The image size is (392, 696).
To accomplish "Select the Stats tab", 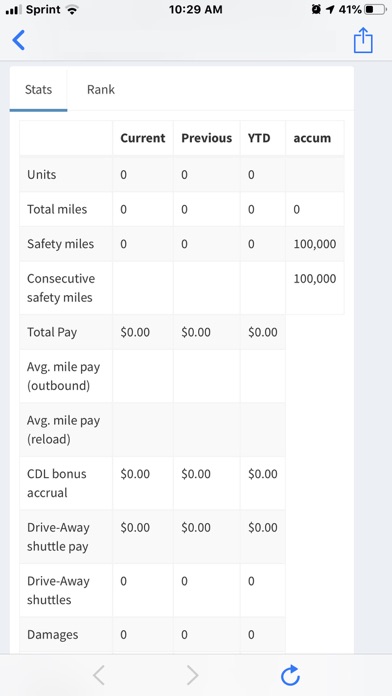I will coord(38,89).
